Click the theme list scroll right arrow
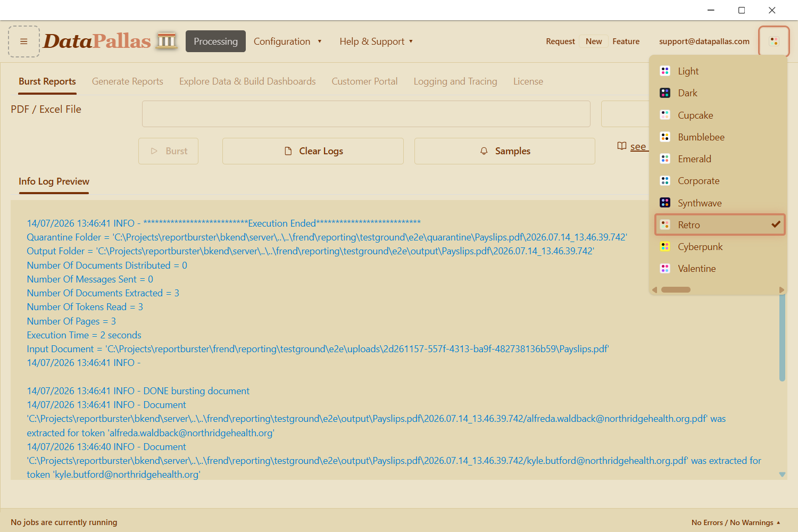Viewport: 798px width, 532px height. coord(782,290)
